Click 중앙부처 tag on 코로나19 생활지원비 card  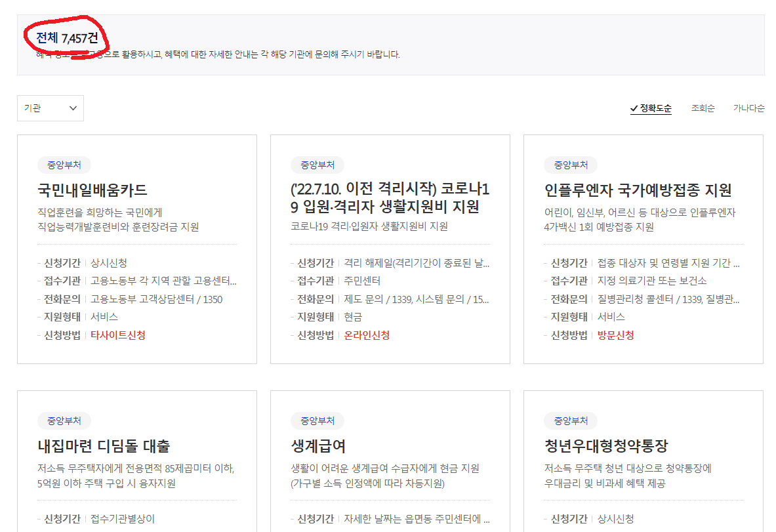point(317,165)
